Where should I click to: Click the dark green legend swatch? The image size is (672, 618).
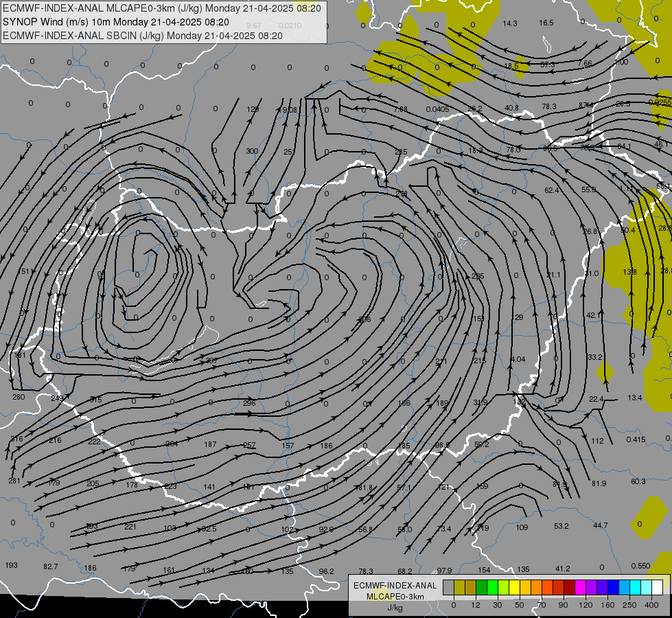point(481,587)
